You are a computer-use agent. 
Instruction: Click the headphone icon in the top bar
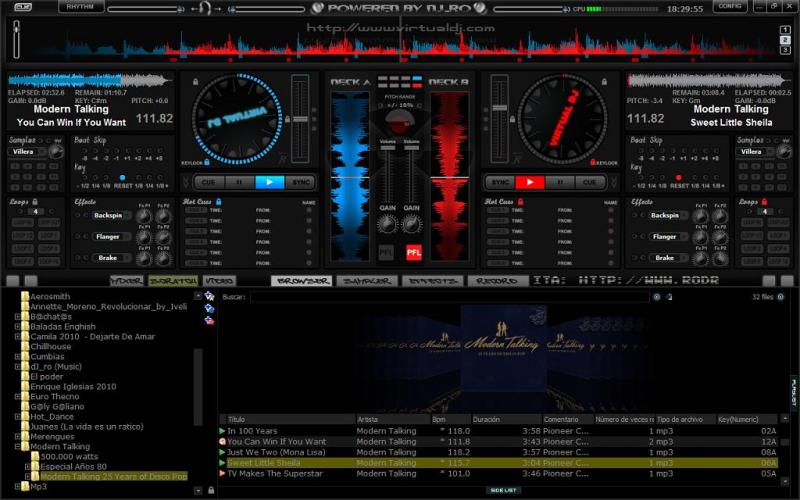[x=205, y=8]
